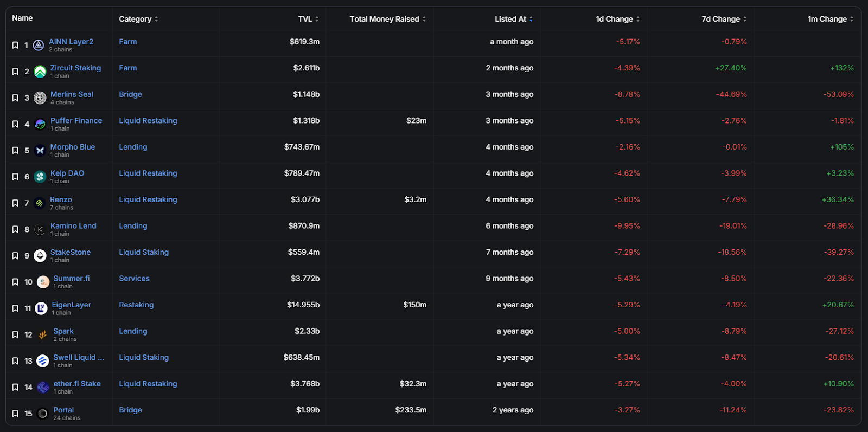Click the Puffer Finance logo icon
Screen dimensions: 868x432
[40, 124]
